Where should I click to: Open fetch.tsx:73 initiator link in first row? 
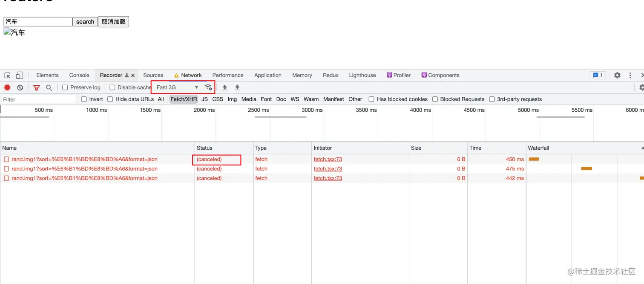[x=328, y=159]
